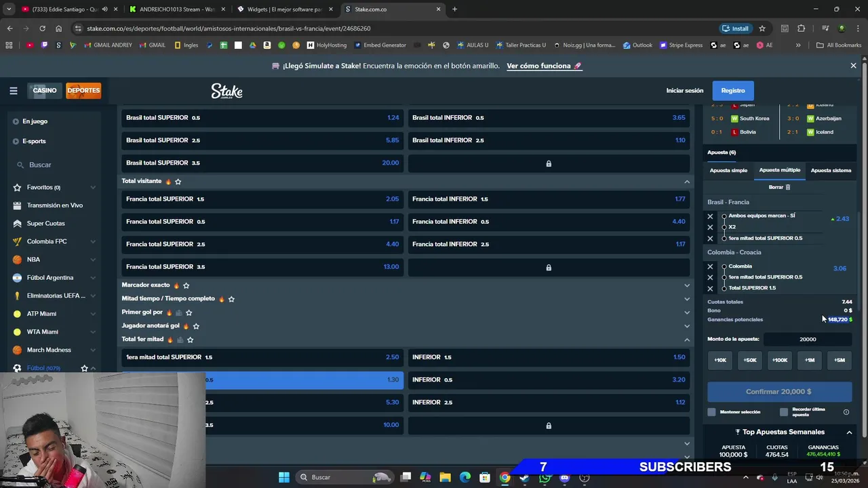Select Apuesta múltiple tab
The width and height of the screenshot is (868, 488).
click(780, 170)
